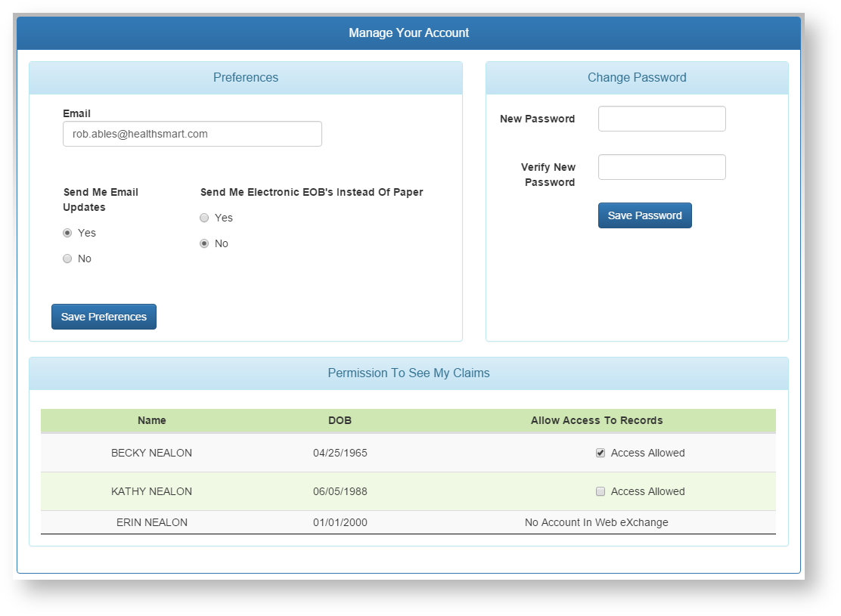Click the DOB column header
This screenshot has width=841, height=616.
[x=340, y=420]
